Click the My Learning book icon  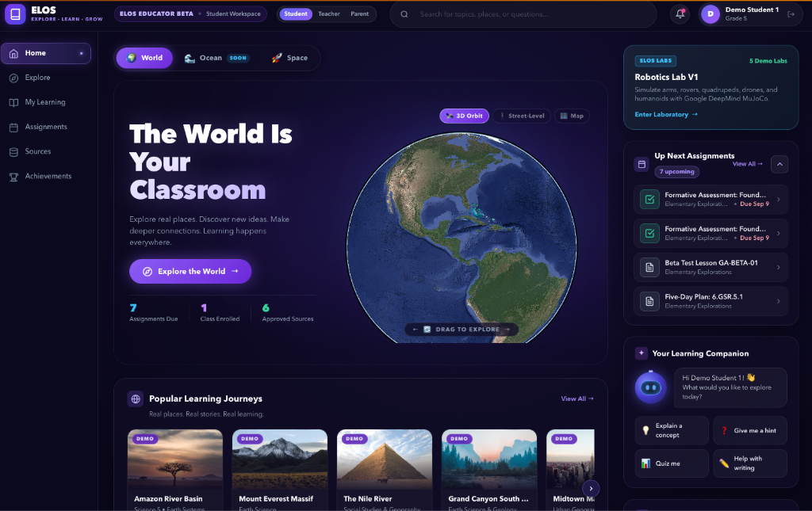coord(14,102)
